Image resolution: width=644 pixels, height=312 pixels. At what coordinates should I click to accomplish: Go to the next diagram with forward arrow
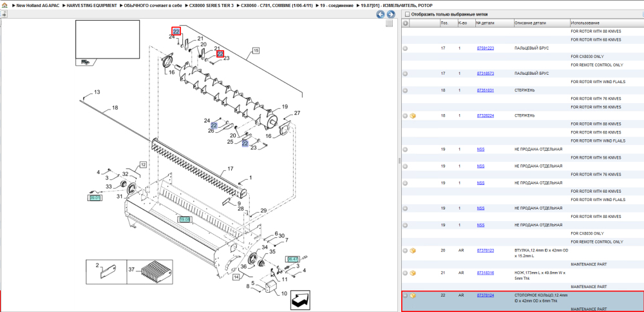coord(391,14)
